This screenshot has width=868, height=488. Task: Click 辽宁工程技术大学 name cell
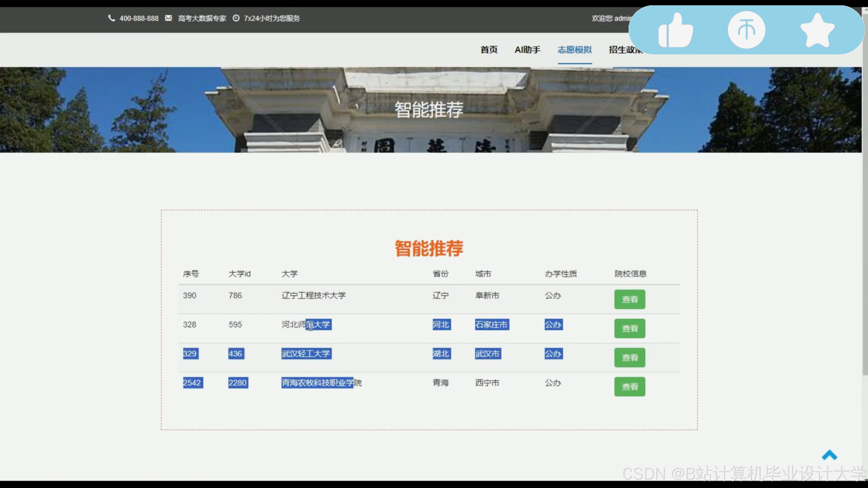click(x=313, y=295)
